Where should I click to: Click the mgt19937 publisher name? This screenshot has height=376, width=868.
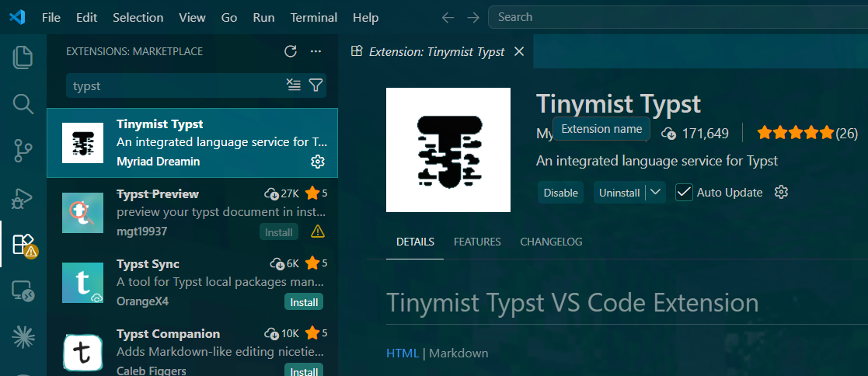141,232
